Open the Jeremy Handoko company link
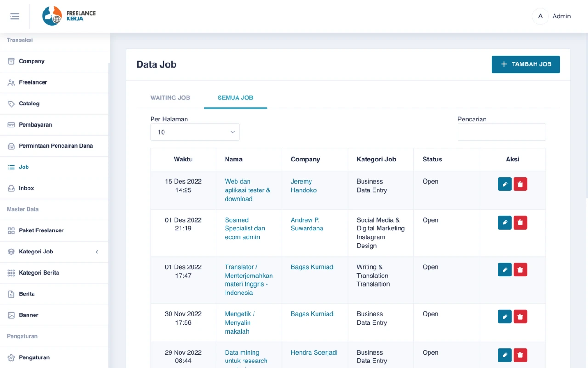 coord(303,186)
